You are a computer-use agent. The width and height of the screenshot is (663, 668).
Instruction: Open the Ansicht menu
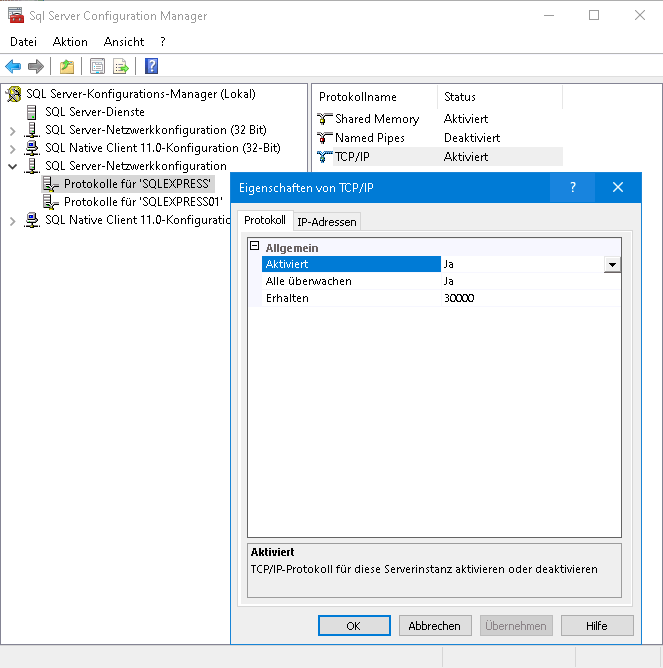coord(124,42)
